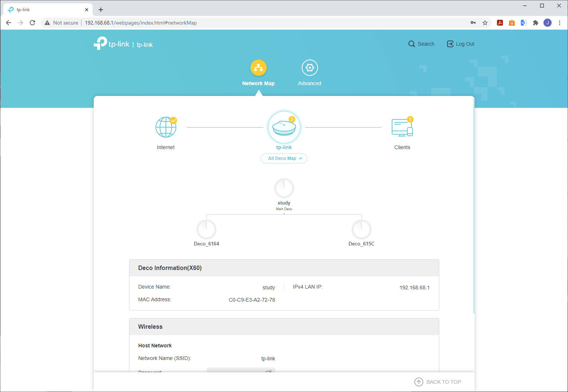Collapse the All Deco Map dropdown

[284, 158]
